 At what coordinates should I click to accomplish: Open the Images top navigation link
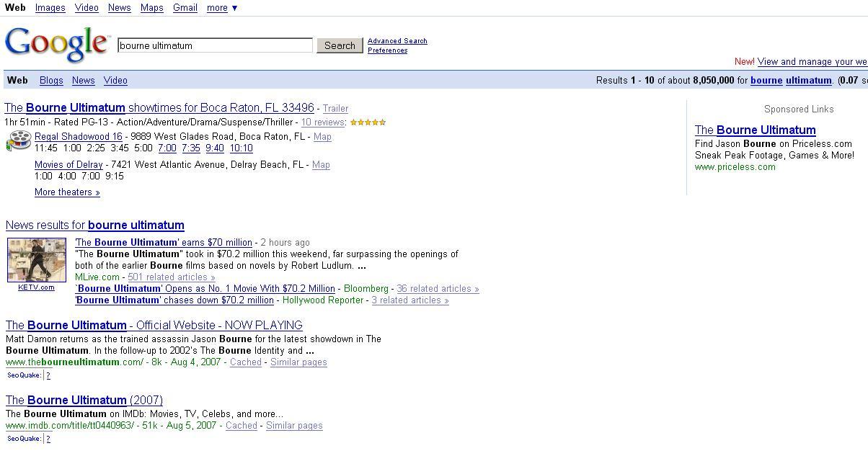pyautogui.click(x=50, y=8)
